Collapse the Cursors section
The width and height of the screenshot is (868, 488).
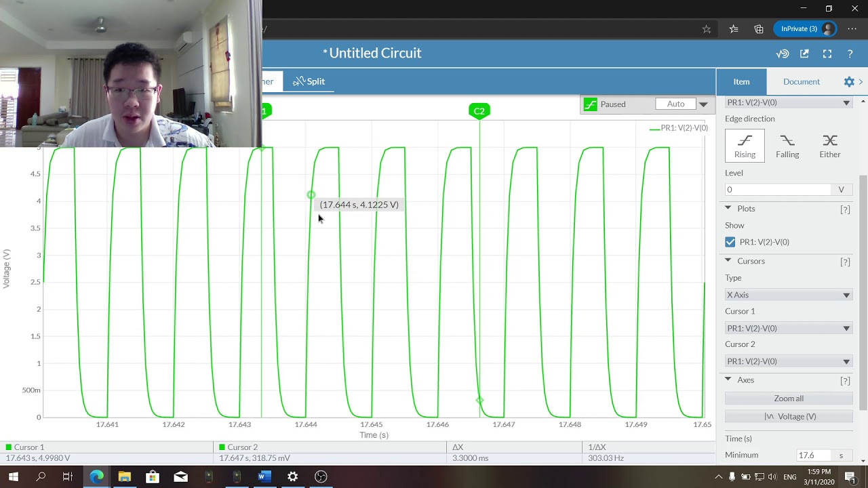click(x=728, y=260)
